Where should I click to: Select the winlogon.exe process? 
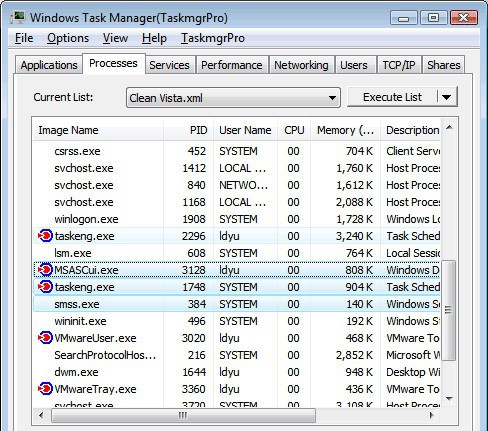(237, 219)
